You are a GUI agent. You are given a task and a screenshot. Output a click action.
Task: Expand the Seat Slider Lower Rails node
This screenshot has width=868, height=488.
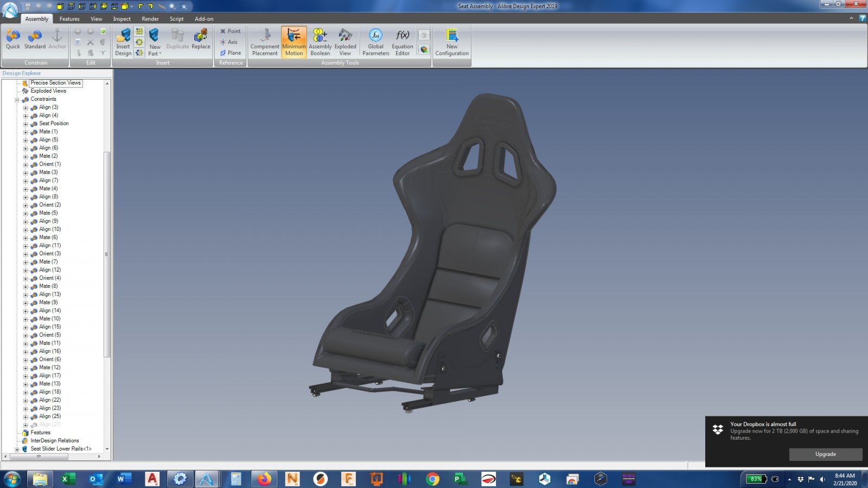click(x=17, y=450)
